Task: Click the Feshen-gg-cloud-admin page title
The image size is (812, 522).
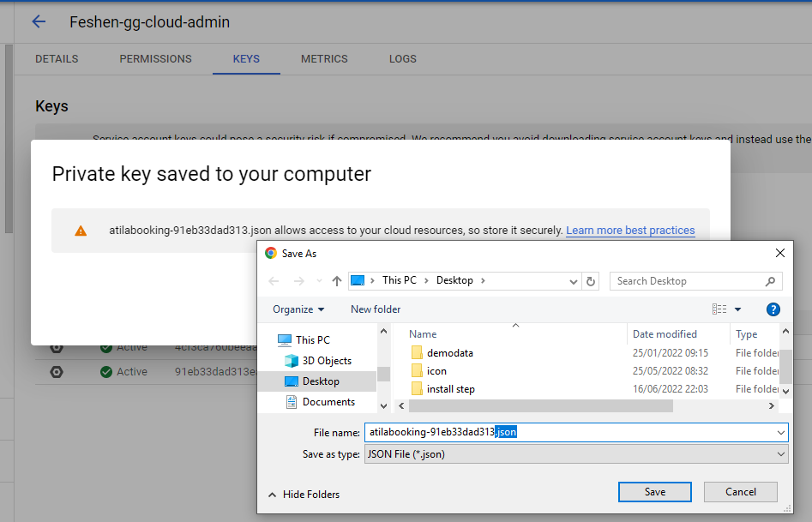Action: click(x=150, y=22)
